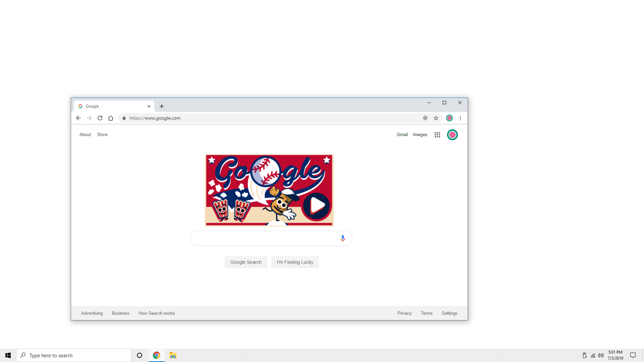Click the profile avatar icon top right
Screen dimensions: 644x362
pyautogui.click(x=452, y=134)
